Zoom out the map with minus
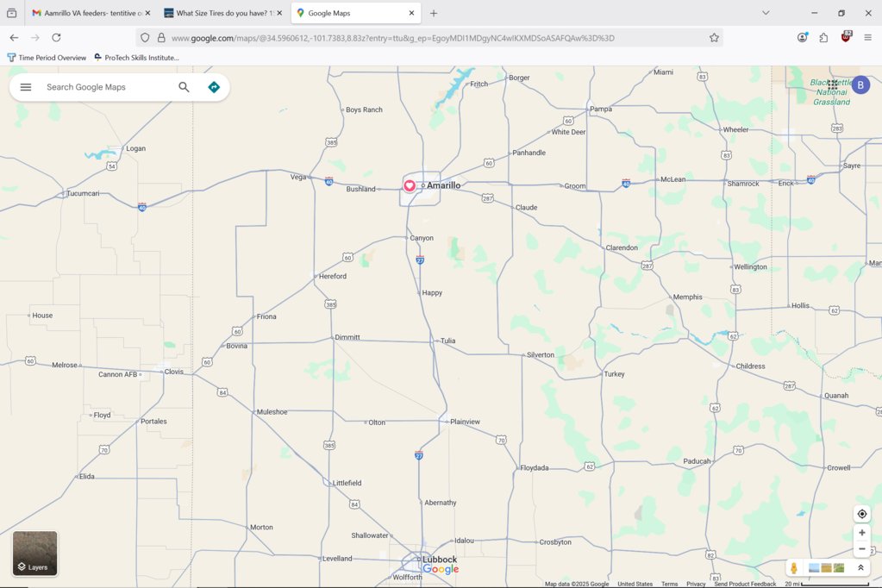 (862, 548)
